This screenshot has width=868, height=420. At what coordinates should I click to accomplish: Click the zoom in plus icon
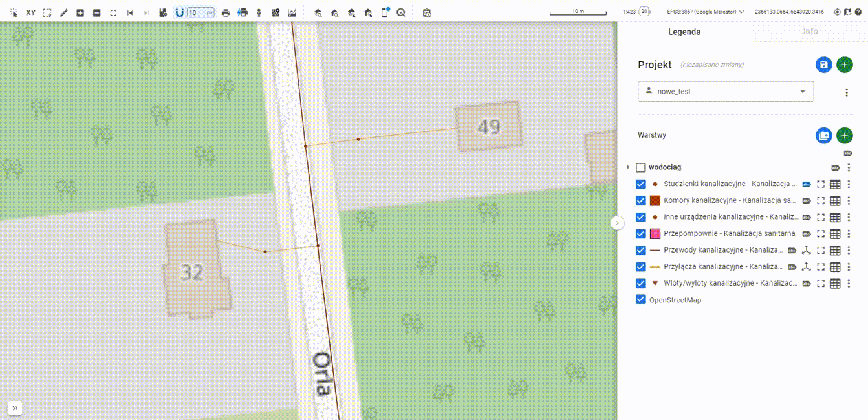(x=80, y=12)
